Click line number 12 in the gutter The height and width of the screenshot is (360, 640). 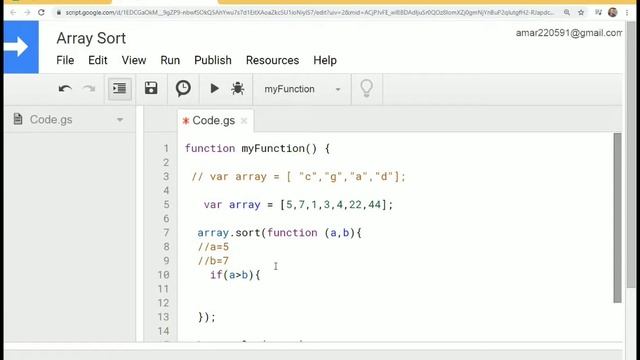(163, 303)
